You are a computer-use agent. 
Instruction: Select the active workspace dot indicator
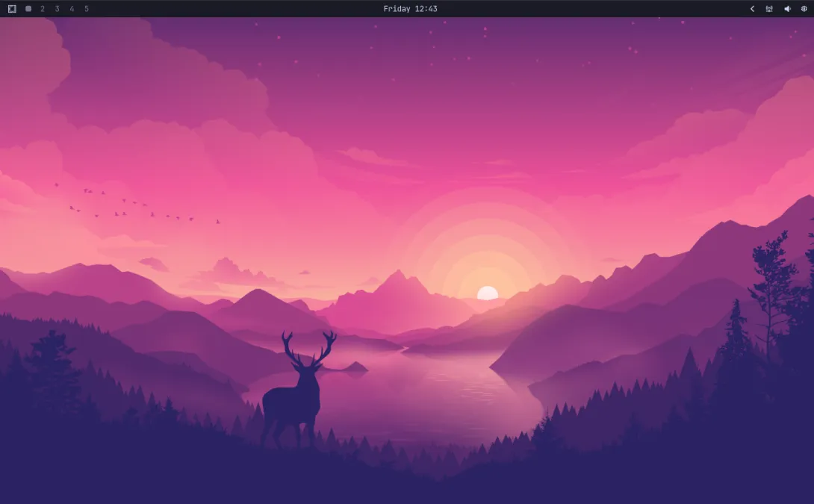(x=28, y=9)
